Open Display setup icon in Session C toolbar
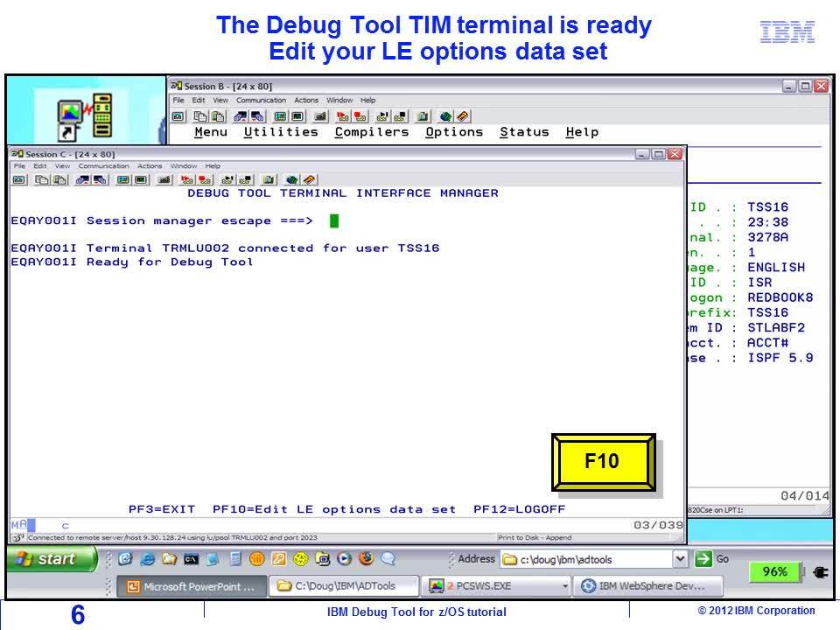 pos(123,180)
